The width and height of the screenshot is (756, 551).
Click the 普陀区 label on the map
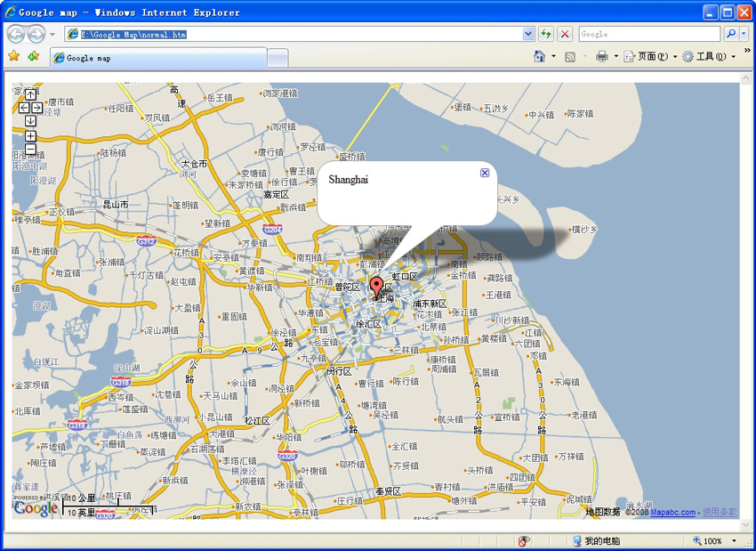click(348, 288)
